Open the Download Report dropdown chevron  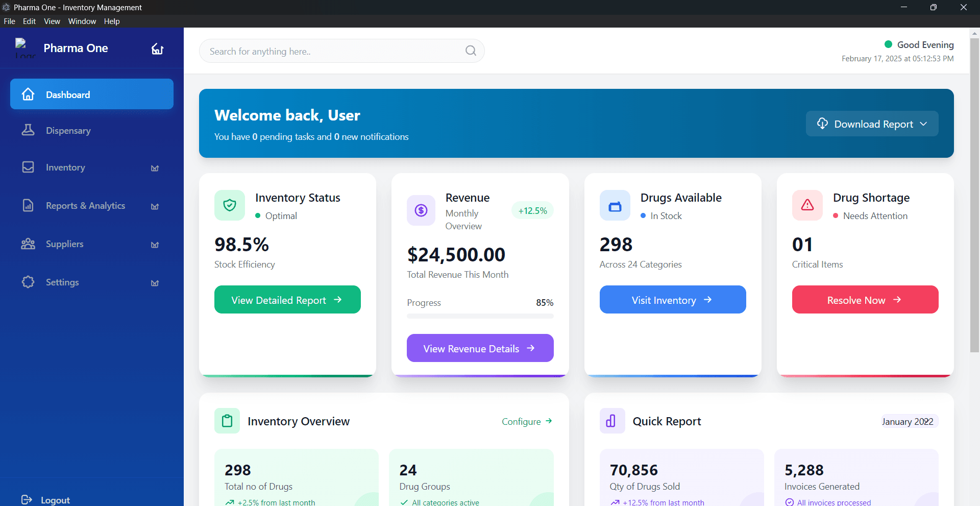pos(923,124)
